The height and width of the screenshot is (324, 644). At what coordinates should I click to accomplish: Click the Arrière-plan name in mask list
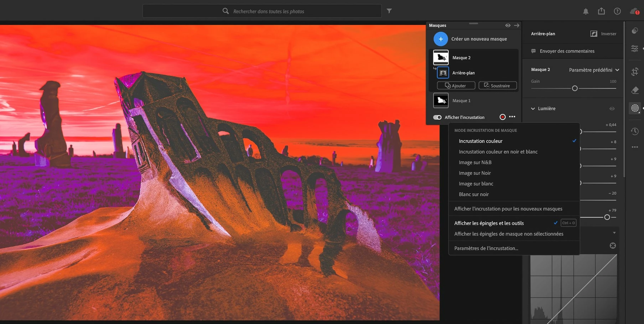coord(463,73)
